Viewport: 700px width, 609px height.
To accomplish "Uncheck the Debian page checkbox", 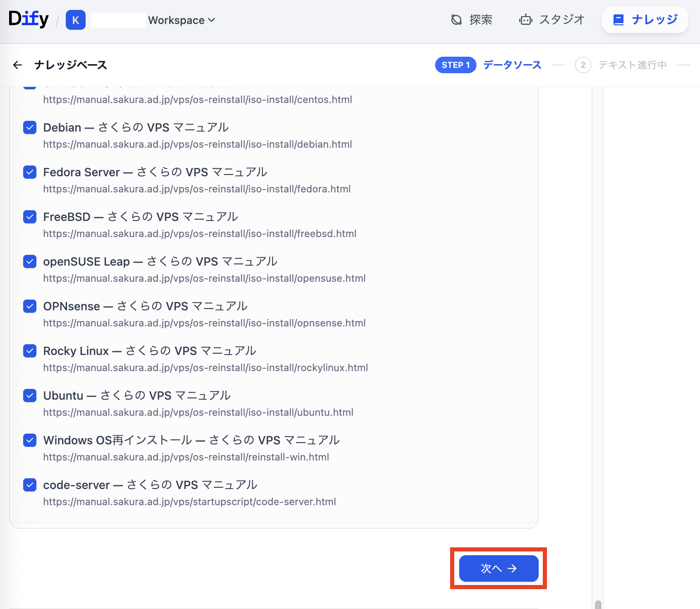I will (x=30, y=127).
